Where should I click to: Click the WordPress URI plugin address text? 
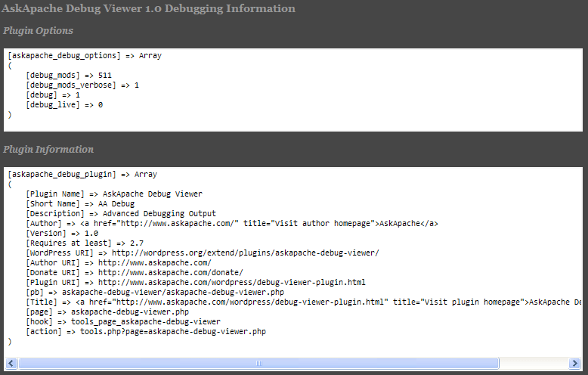click(x=246, y=253)
